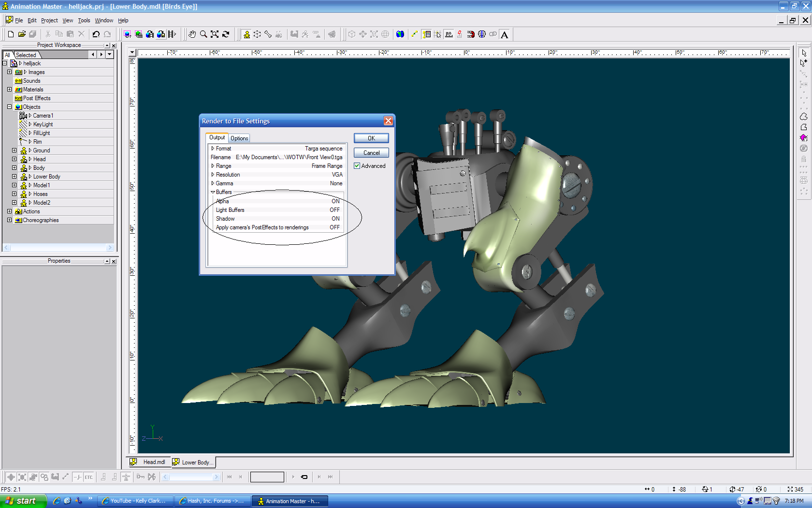Screen dimensions: 812x508
Task: Click the globe icon in the toolbar
Action: click(400, 34)
